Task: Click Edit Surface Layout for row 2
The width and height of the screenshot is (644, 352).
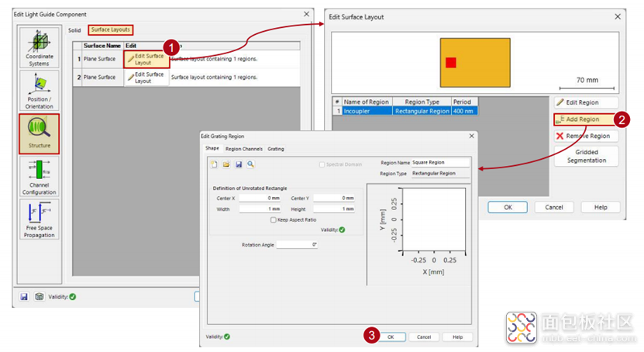Action: (x=146, y=78)
